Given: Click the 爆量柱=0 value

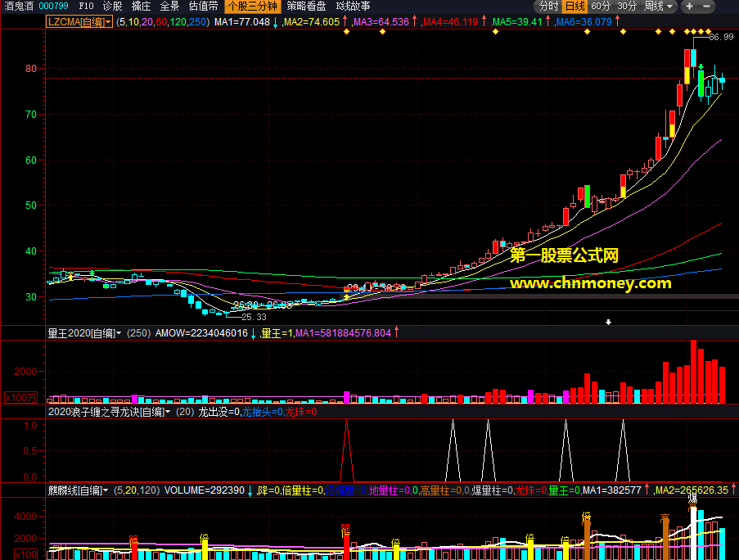Looking at the screenshot, I should [x=493, y=490].
